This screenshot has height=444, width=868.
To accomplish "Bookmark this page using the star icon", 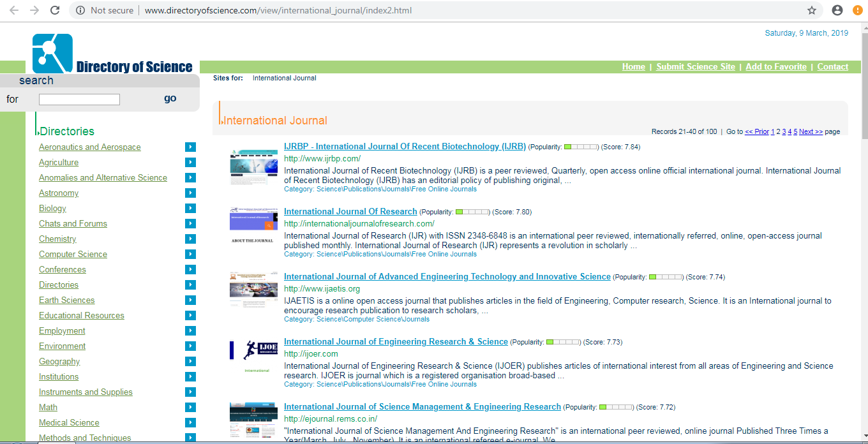I will (812, 10).
